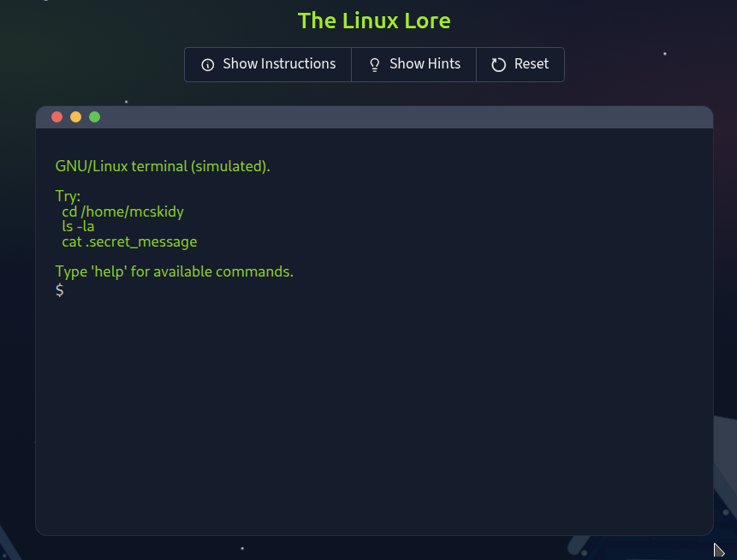Click the red dot in terminal title bar
This screenshot has width=737, height=560.
(57, 117)
